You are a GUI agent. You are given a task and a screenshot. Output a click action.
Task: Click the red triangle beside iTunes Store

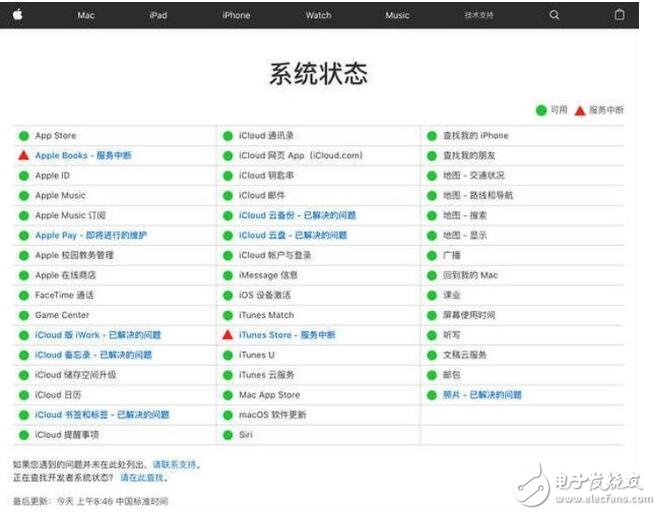(x=228, y=335)
